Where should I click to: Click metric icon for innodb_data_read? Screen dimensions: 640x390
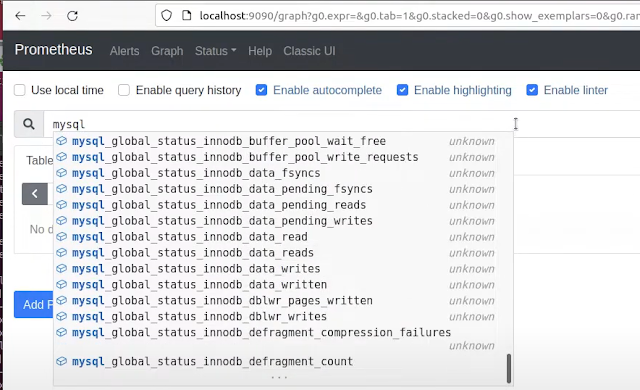62,237
